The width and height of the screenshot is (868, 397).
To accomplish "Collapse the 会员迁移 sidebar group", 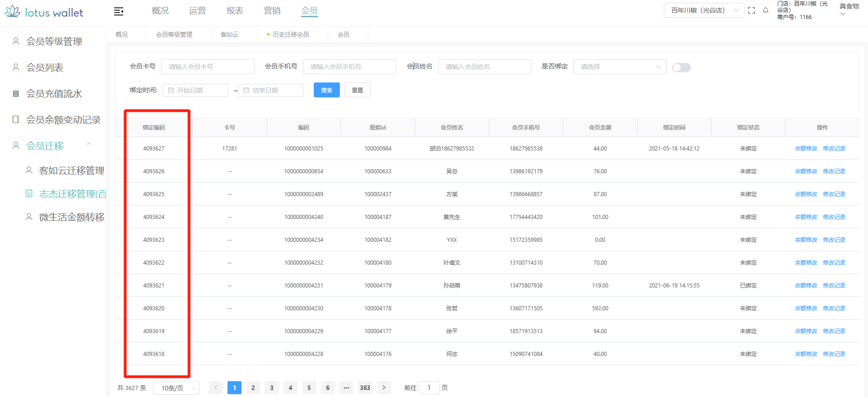I will pyautogui.click(x=89, y=145).
